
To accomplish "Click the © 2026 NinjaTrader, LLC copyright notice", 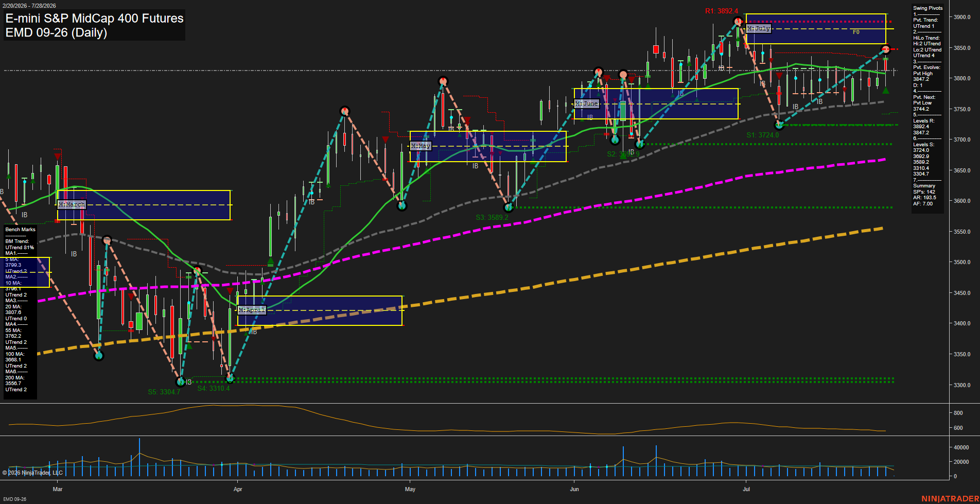I will [x=32, y=473].
